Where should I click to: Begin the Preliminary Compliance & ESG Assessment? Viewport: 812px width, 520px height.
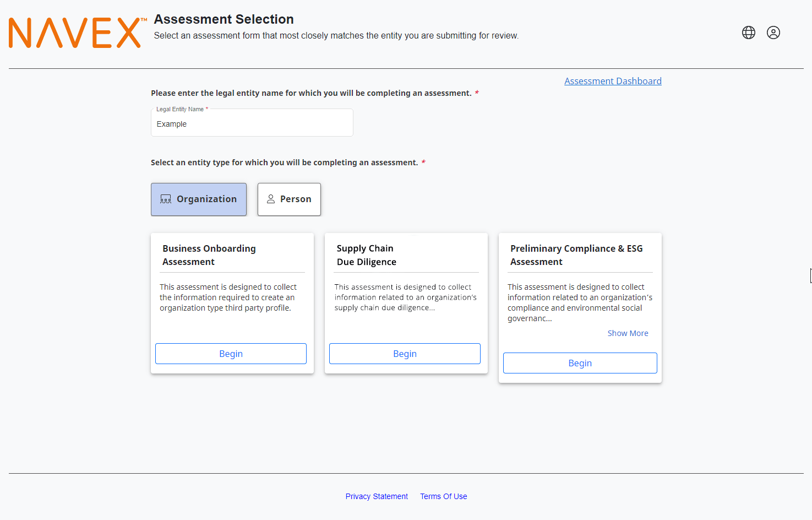pyautogui.click(x=580, y=362)
